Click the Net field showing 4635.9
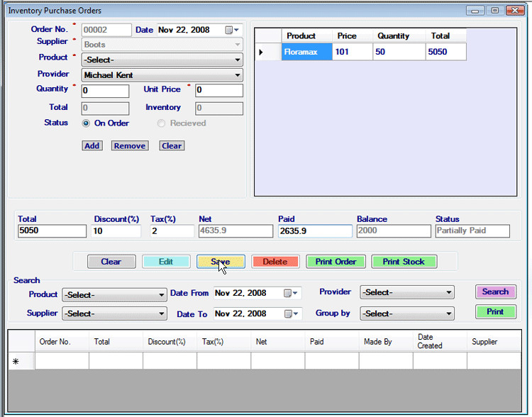 click(x=235, y=230)
